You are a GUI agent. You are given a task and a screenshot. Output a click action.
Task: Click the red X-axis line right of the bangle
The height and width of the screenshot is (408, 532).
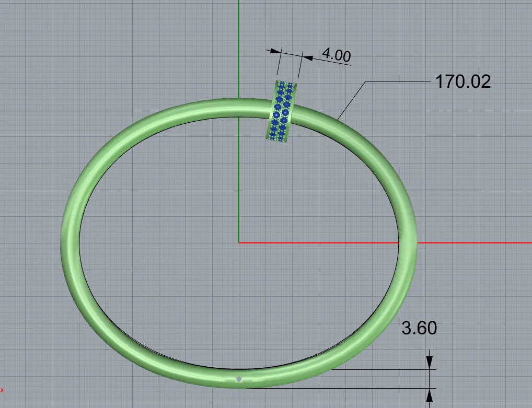point(470,242)
